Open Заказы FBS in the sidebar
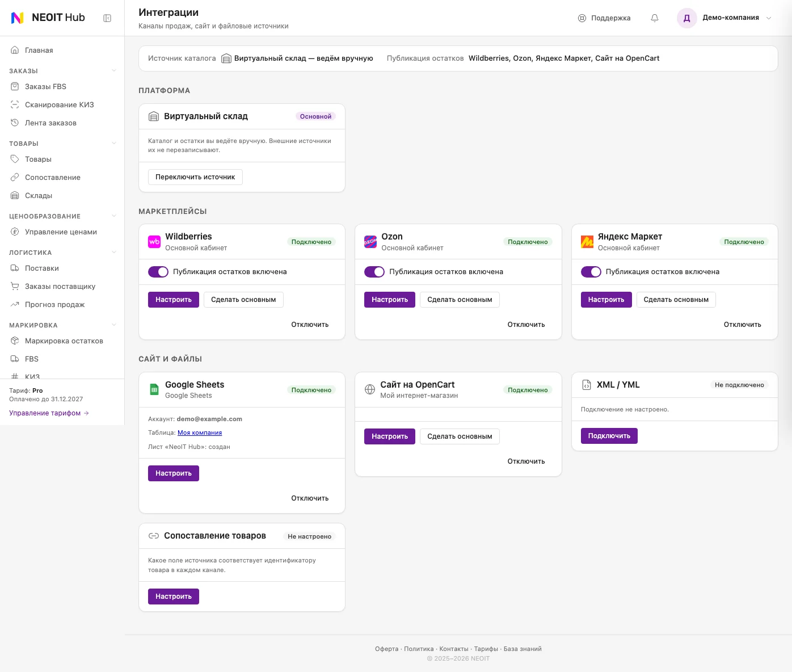This screenshot has width=792, height=672. pyautogui.click(x=62, y=86)
